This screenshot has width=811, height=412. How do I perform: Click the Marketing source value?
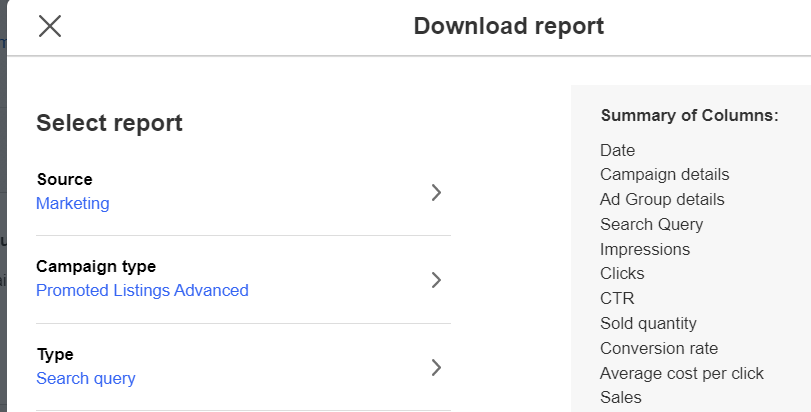point(73,204)
